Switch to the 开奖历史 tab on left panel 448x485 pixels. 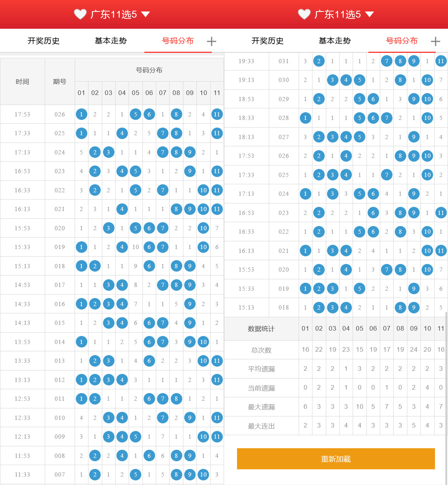[43, 41]
